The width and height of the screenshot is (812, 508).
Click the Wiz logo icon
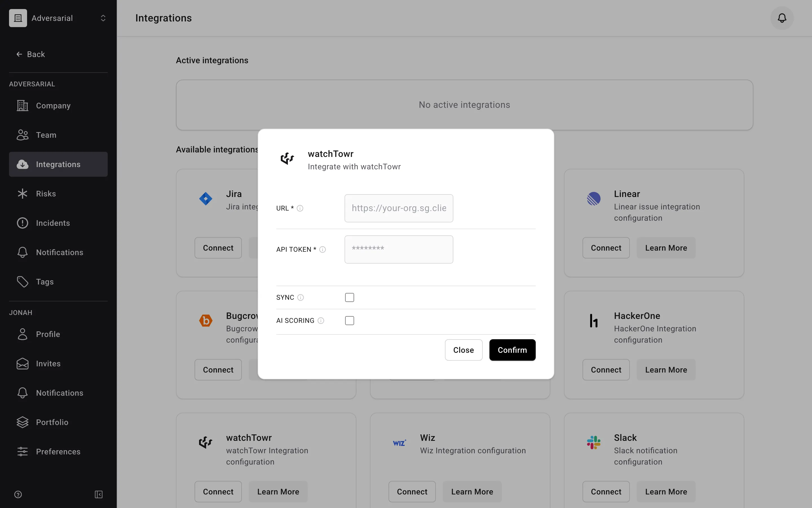click(x=400, y=443)
